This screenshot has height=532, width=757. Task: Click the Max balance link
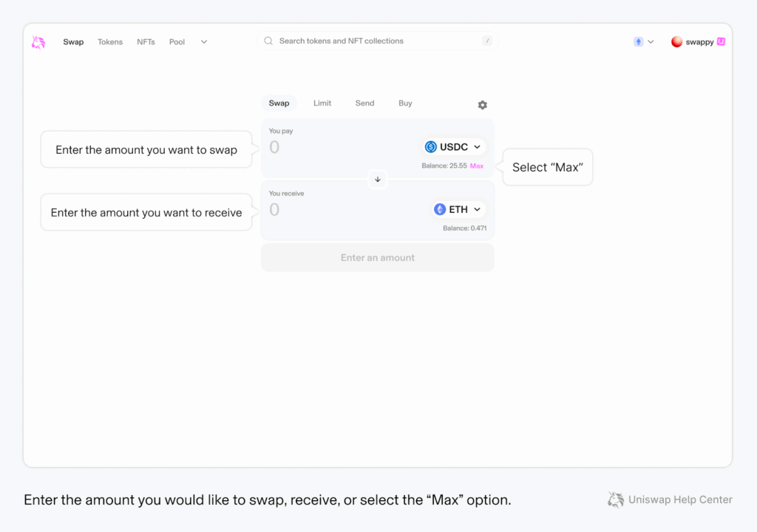(477, 166)
